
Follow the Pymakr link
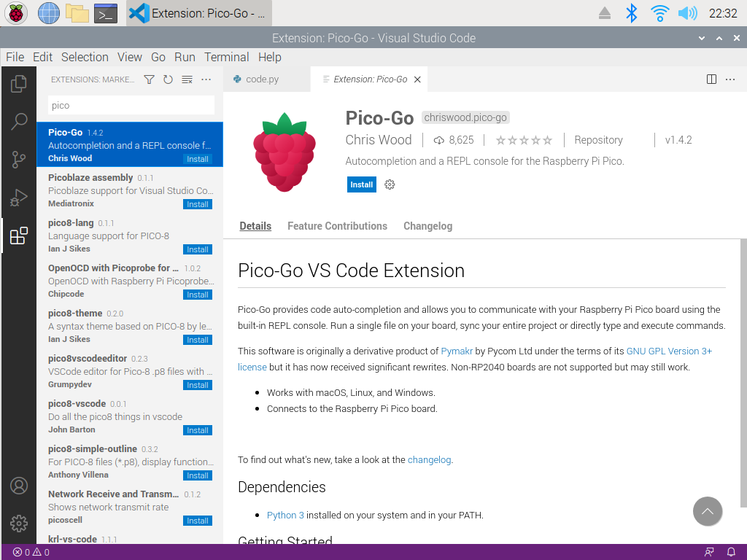click(457, 351)
